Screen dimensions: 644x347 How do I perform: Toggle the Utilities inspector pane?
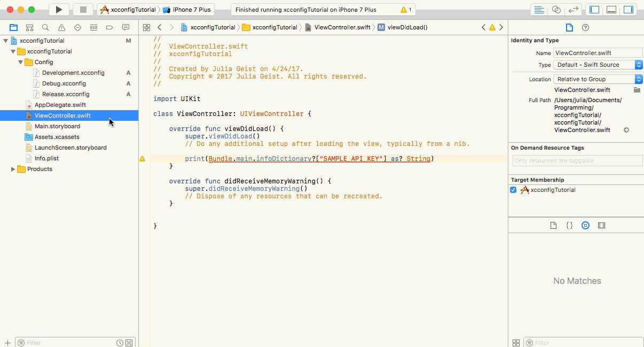tap(629, 10)
